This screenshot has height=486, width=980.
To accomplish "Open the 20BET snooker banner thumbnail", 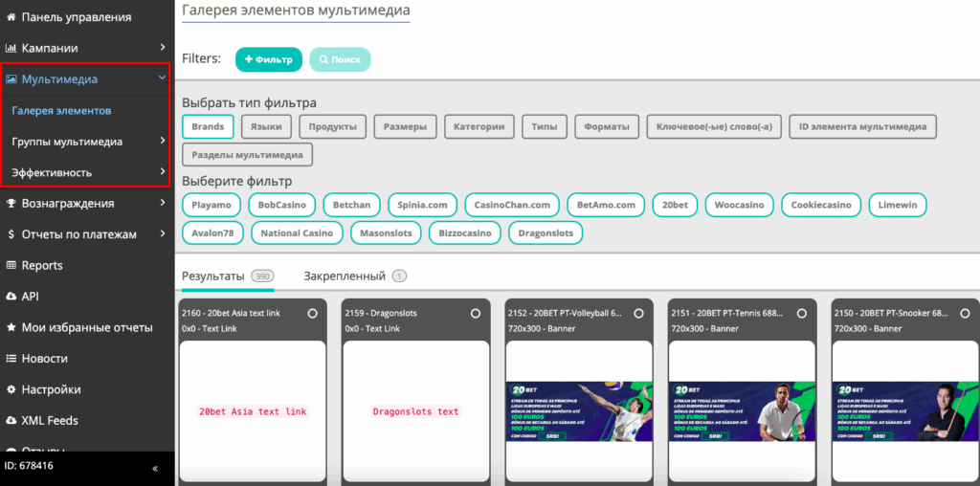I will [x=905, y=411].
